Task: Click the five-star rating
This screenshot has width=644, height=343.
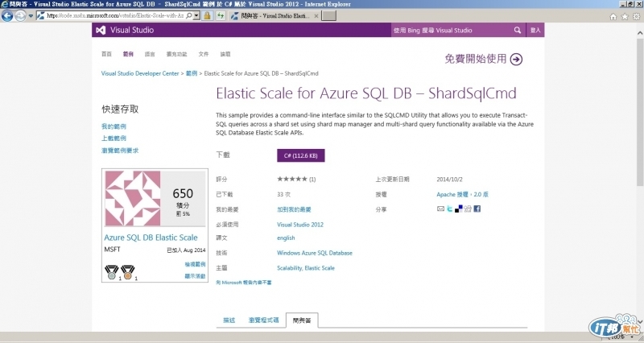Action: click(292, 179)
